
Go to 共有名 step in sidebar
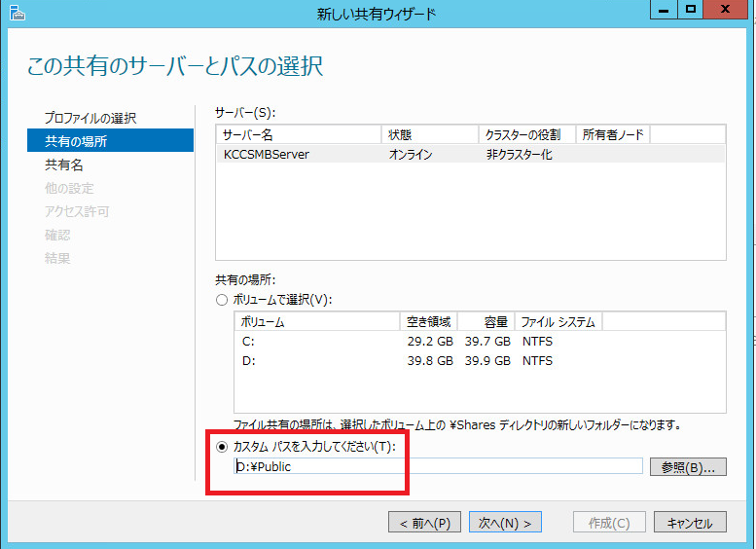63,165
